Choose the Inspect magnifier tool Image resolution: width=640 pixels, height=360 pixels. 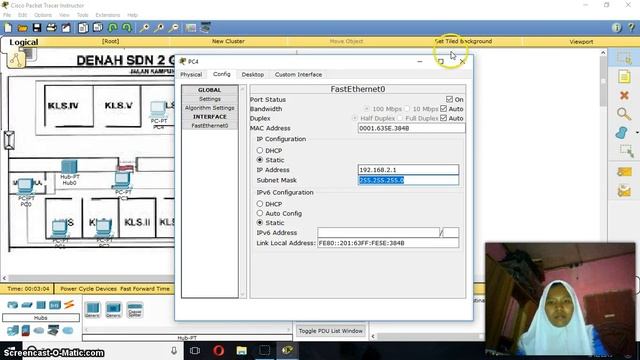624,114
